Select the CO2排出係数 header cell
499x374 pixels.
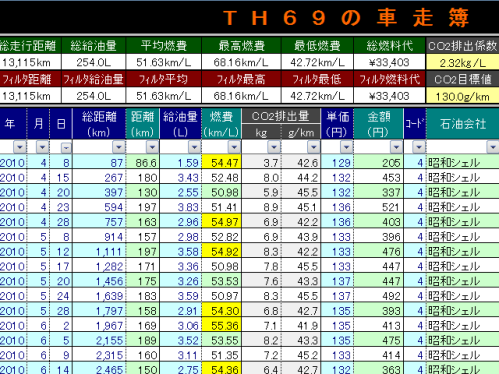pyautogui.click(x=462, y=46)
